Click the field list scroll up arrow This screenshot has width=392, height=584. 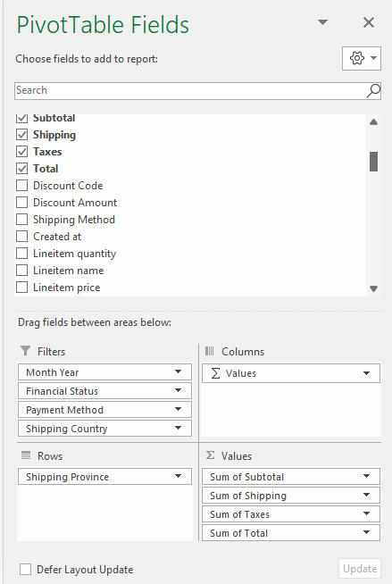pyautogui.click(x=374, y=122)
